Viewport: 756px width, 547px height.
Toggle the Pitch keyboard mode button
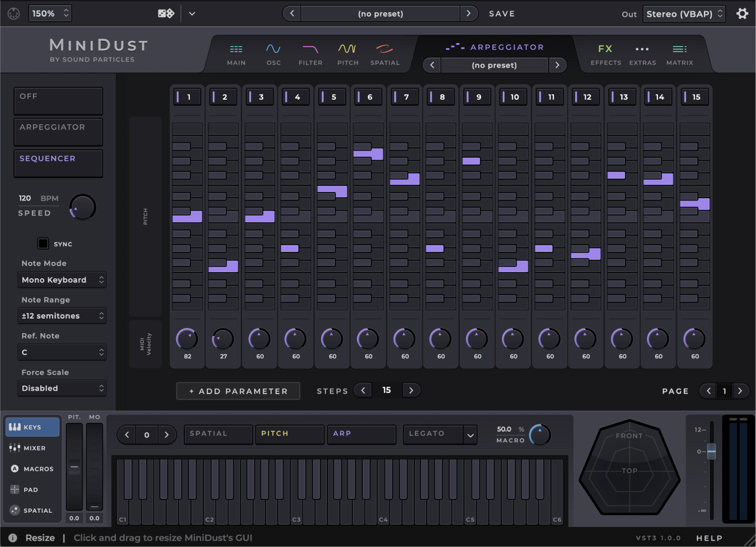pyautogui.click(x=289, y=434)
